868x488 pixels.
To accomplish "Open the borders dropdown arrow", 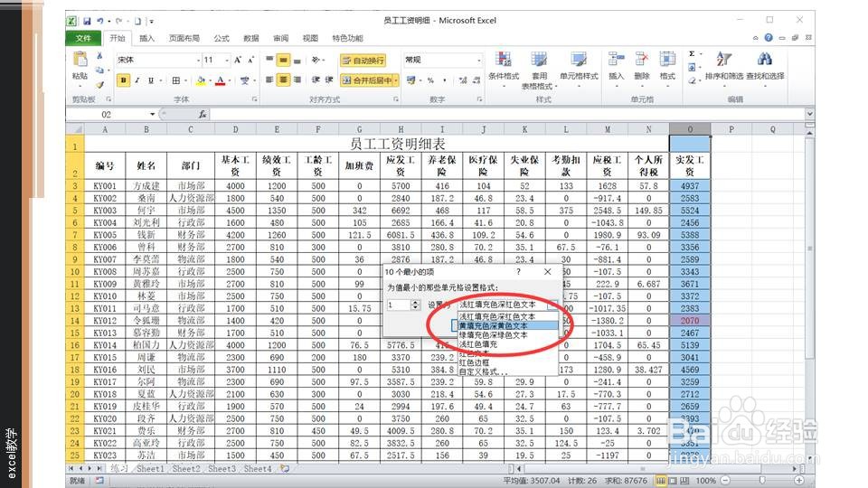I will click(185, 80).
